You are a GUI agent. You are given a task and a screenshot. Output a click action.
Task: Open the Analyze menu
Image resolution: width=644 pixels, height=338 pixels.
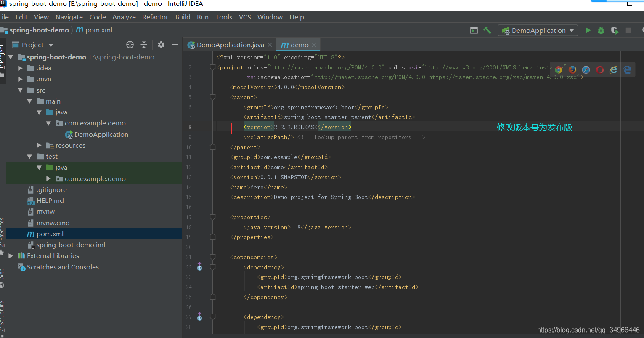[x=124, y=17]
